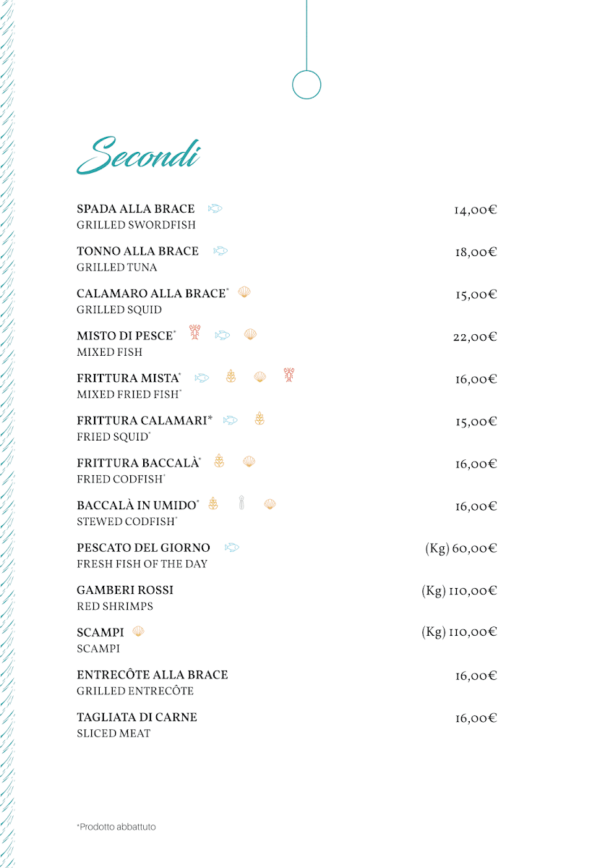Image resolution: width=613 pixels, height=868 pixels.
Task: Click the (Kg) 60,00€ price of Pescato del Giorno
Action: coord(460,549)
